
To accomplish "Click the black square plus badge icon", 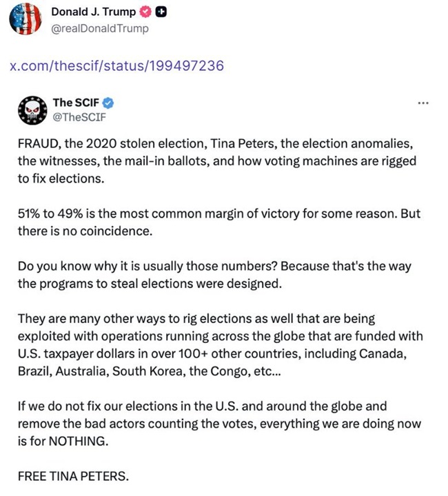I will pos(161,12).
